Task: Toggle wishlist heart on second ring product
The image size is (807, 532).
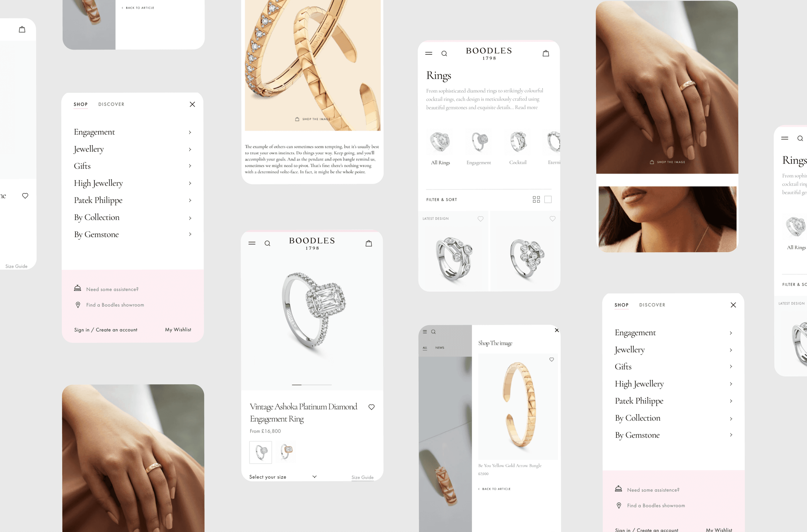Action: tap(552, 219)
